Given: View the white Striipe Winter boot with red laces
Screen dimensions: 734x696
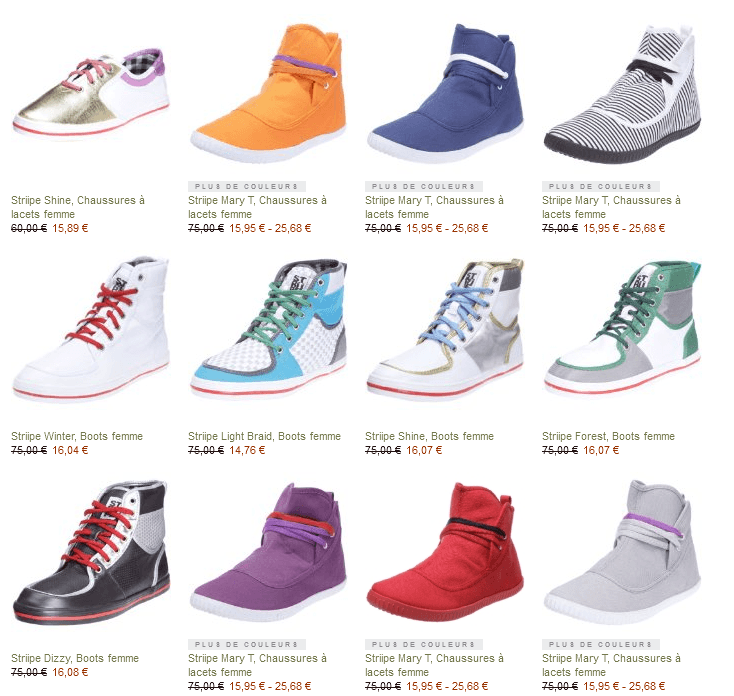Looking at the screenshot, I should pyautogui.click(x=91, y=329).
